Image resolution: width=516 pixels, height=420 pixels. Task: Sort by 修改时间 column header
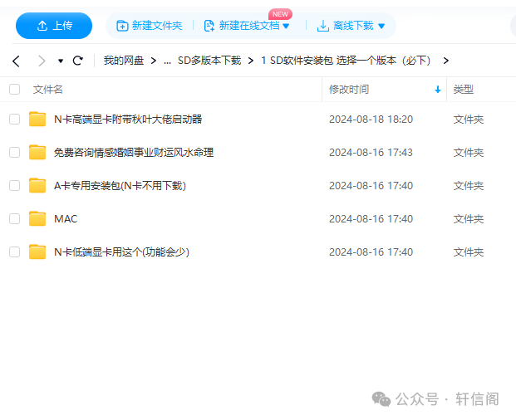point(349,90)
